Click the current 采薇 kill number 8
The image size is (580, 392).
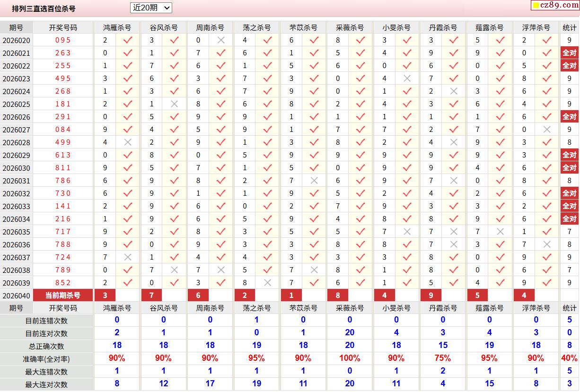coord(338,296)
